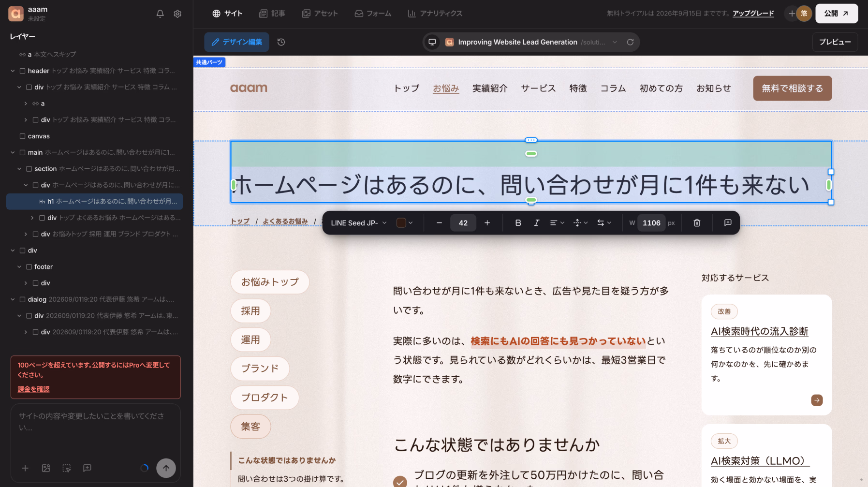Toggle italic formatting in text toolbar

536,223
